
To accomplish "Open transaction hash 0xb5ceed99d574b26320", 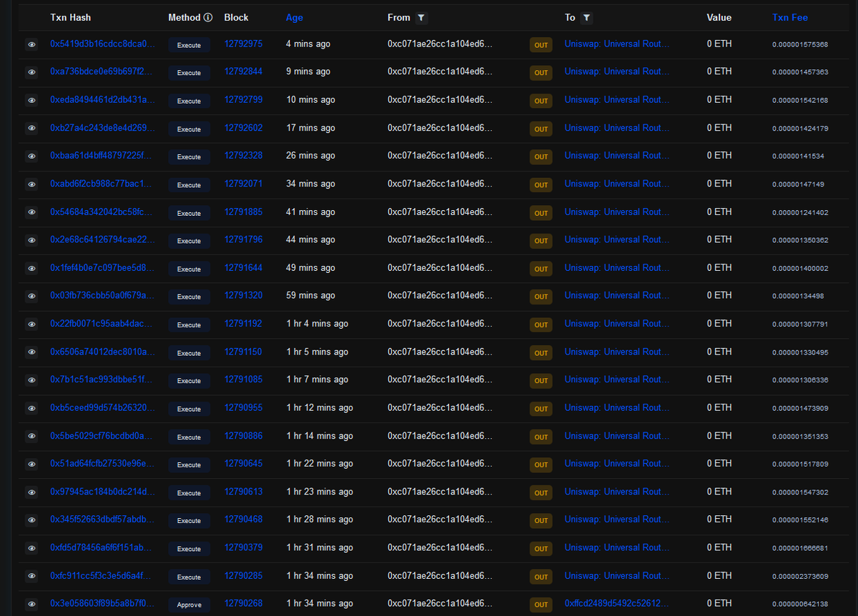I will point(102,407).
